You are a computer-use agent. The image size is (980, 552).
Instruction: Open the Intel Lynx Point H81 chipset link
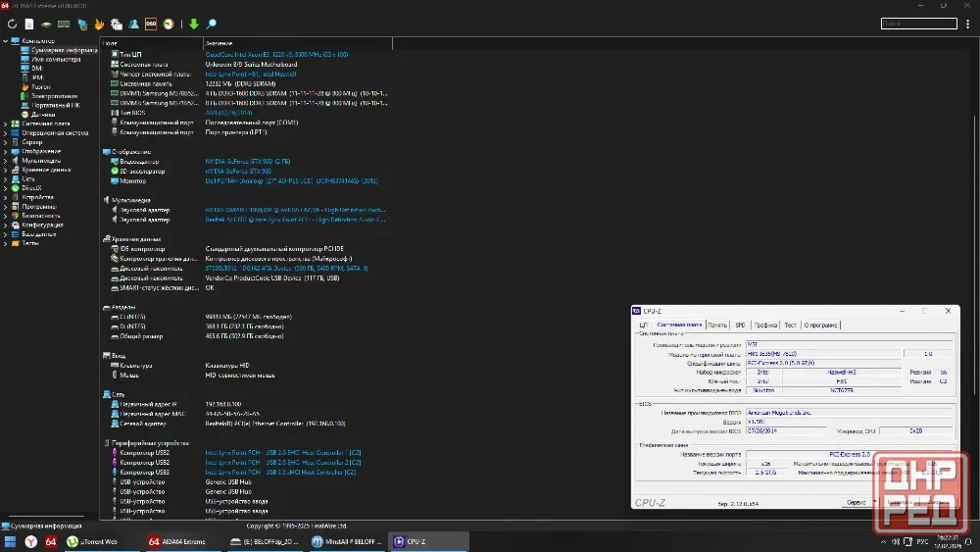[x=251, y=74]
